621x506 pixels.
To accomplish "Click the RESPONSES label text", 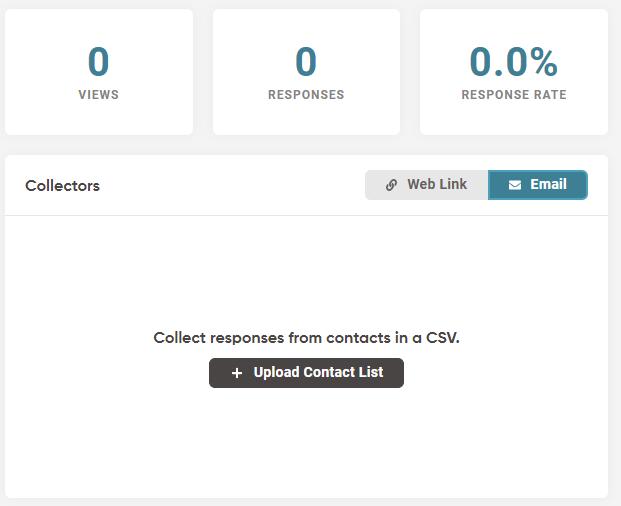I will [x=306, y=95].
